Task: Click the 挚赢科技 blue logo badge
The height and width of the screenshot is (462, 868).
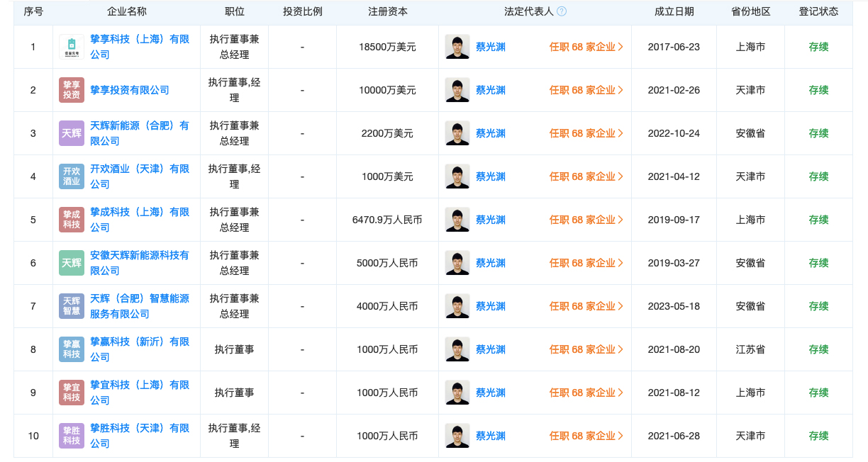Action: (x=72, y=349)
